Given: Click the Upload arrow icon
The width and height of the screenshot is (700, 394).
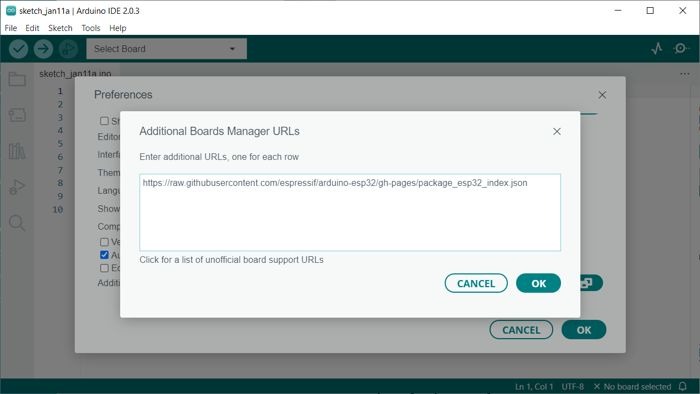Looking at the screenshot, I should 43,49.
